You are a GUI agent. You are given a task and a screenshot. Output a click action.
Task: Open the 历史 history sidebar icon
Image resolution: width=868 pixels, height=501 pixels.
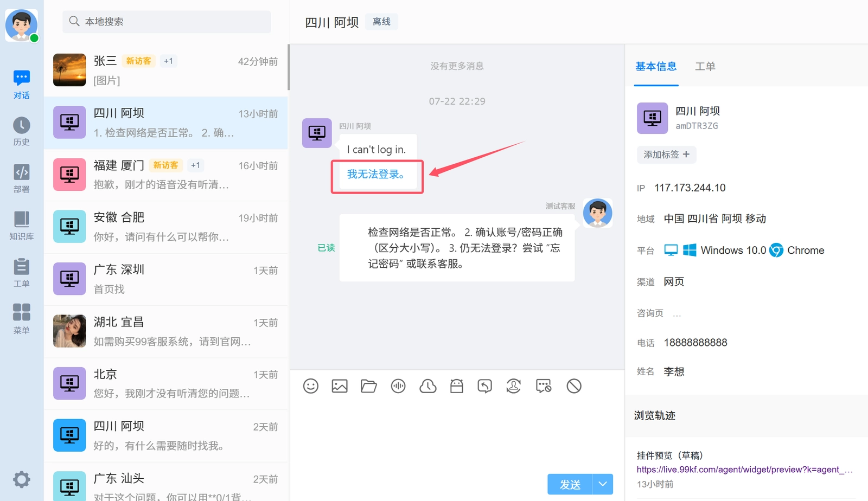pos(22,131)
